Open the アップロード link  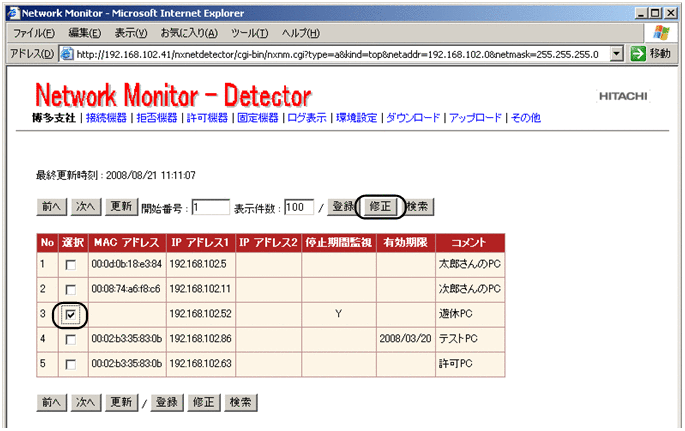475,118
